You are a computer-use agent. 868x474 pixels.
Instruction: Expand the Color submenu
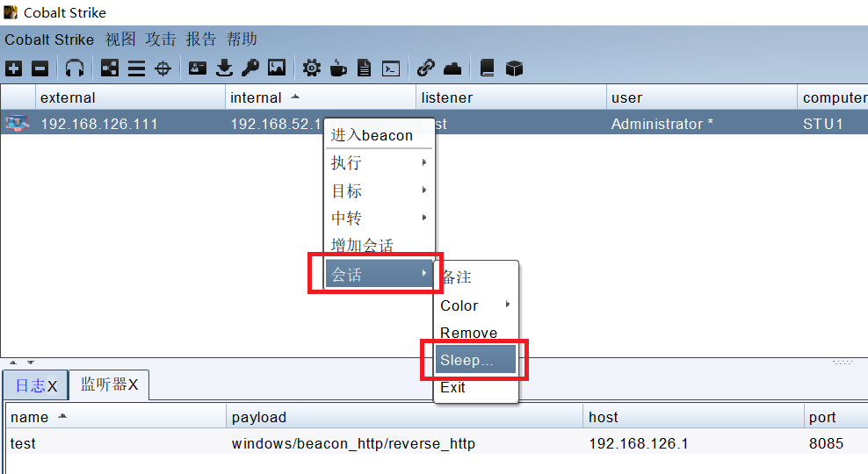475,305
